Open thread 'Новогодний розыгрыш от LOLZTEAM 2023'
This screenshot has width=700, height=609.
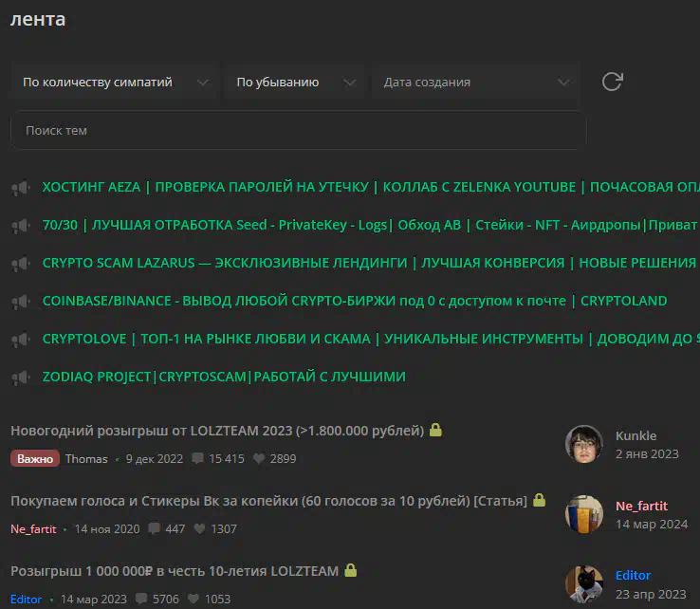click(x=217, y=431)
